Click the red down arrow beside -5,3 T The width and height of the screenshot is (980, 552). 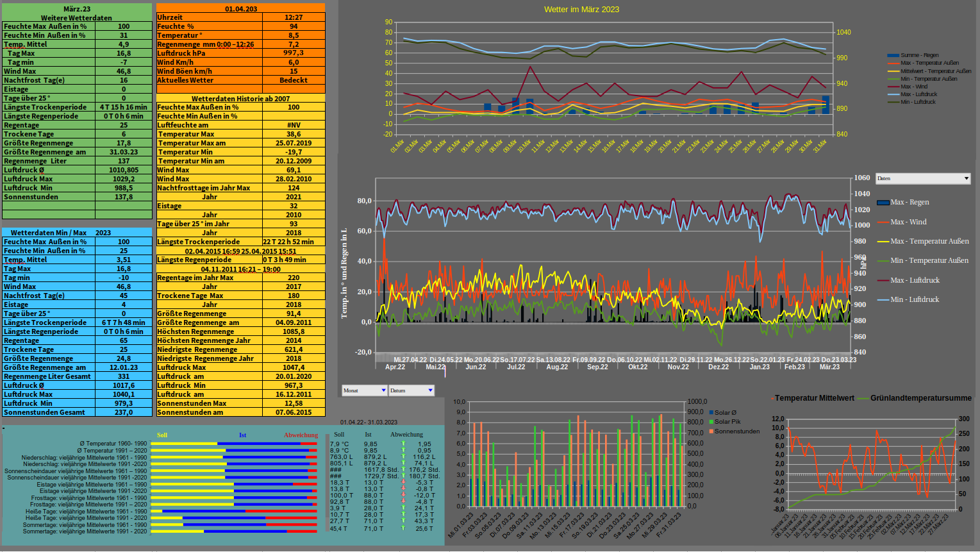pyautogui.click(x=403, y=482)
